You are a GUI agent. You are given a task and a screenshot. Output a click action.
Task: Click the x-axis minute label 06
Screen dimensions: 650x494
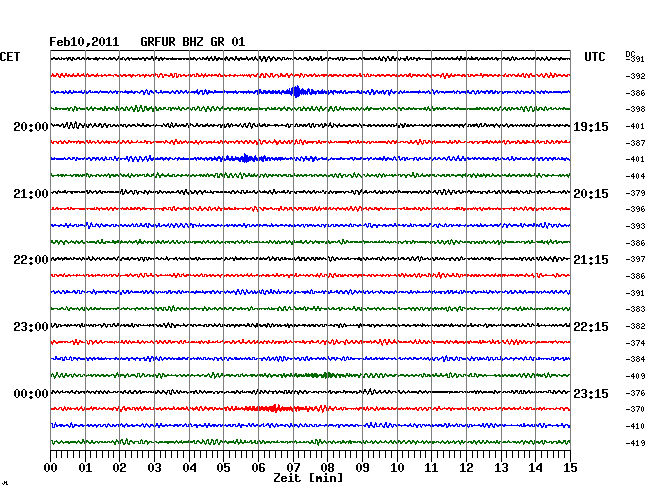[258, 468]
